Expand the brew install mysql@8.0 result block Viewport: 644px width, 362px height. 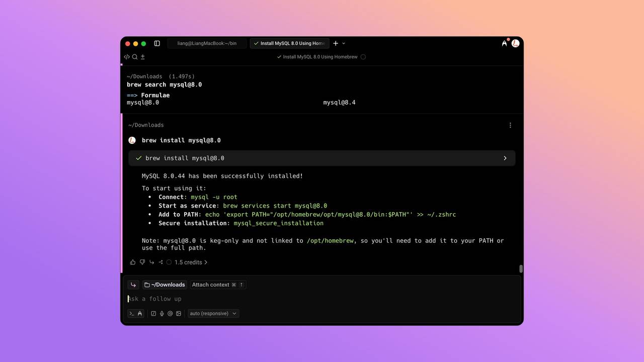505,158
